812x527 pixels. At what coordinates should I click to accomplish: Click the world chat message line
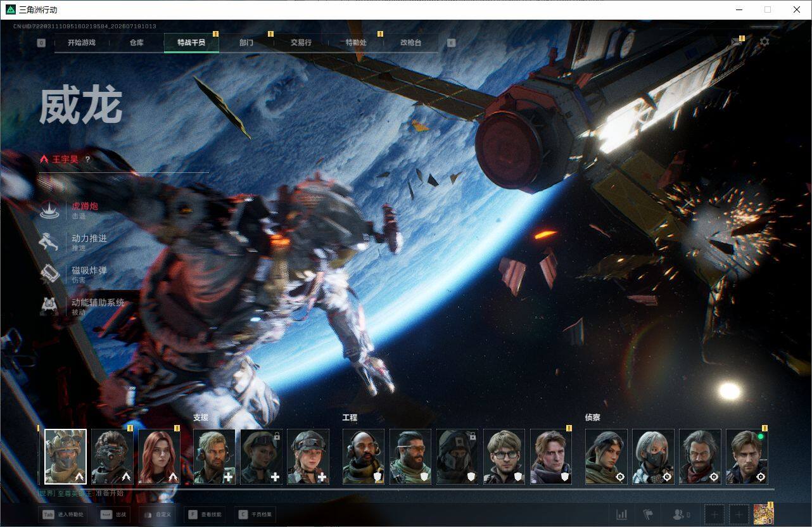81,493
